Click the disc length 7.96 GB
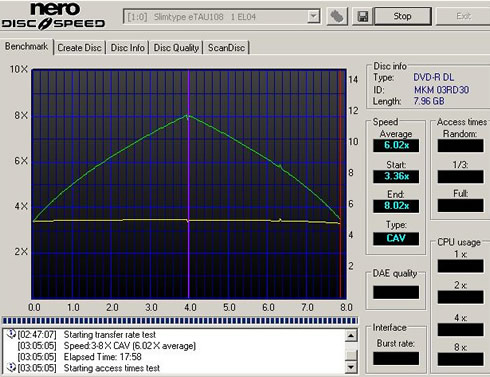The width and height of the screenshot is (490, 377). [429, 101]
